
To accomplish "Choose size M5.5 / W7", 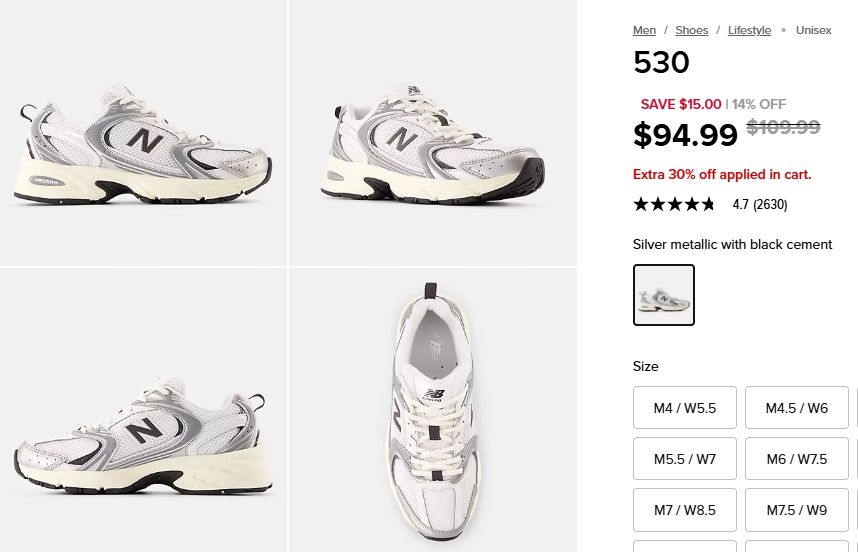I will 685,459.
